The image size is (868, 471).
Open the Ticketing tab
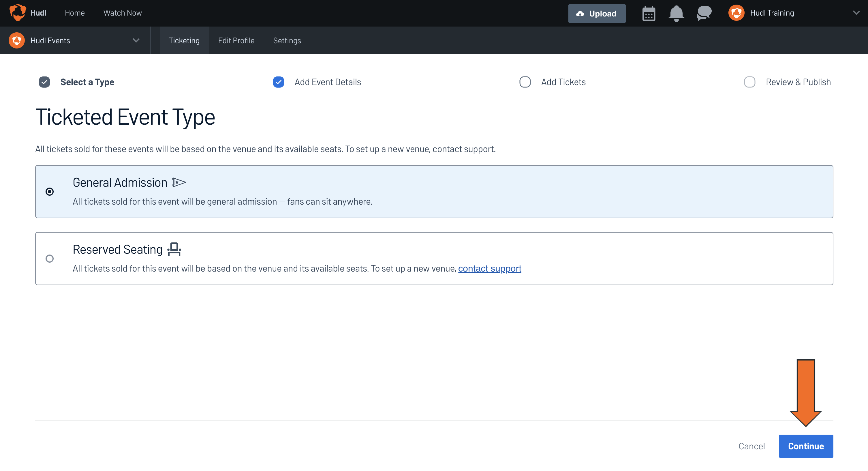tap(184, 40)
